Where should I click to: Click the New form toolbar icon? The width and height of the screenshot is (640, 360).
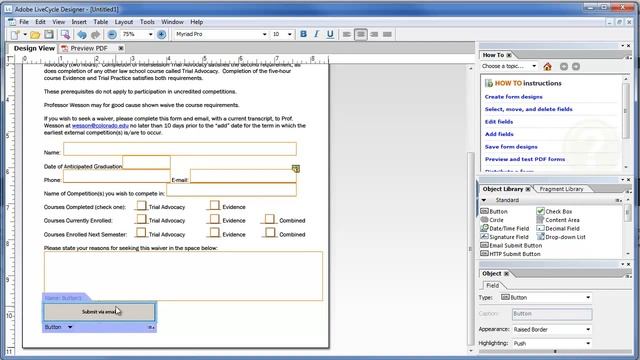tap(15, 35)
